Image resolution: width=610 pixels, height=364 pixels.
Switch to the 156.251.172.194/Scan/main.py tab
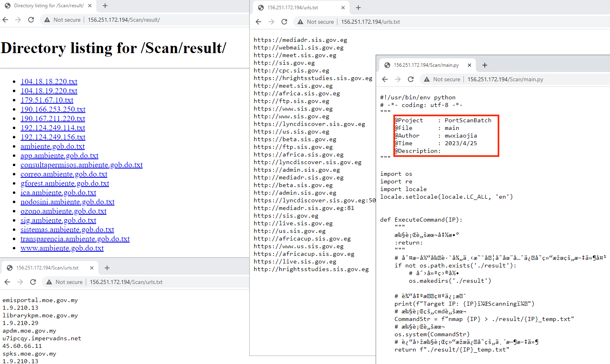[427, 65]
